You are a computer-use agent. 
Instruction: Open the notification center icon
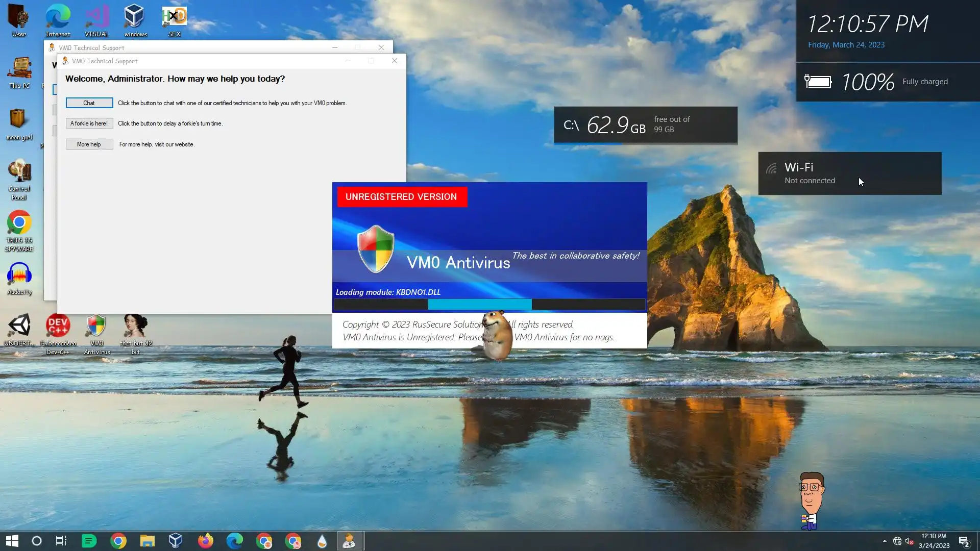click(x=964, y=541)
